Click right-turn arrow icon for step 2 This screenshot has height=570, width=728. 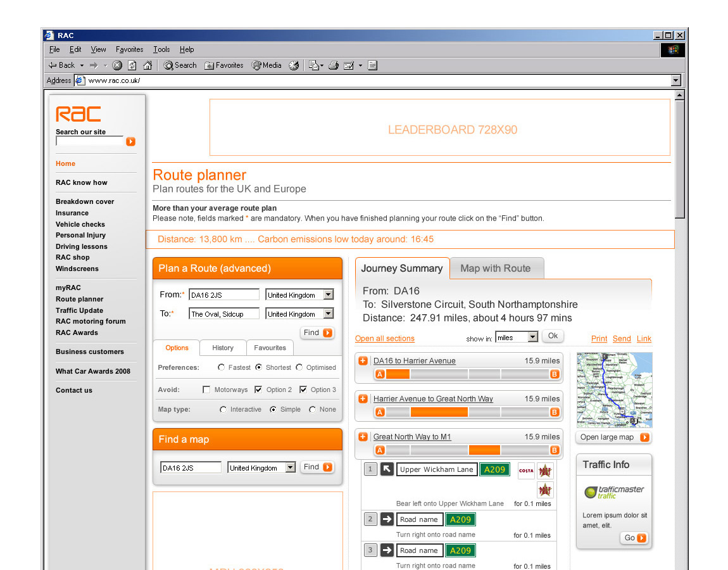(387, 519)
